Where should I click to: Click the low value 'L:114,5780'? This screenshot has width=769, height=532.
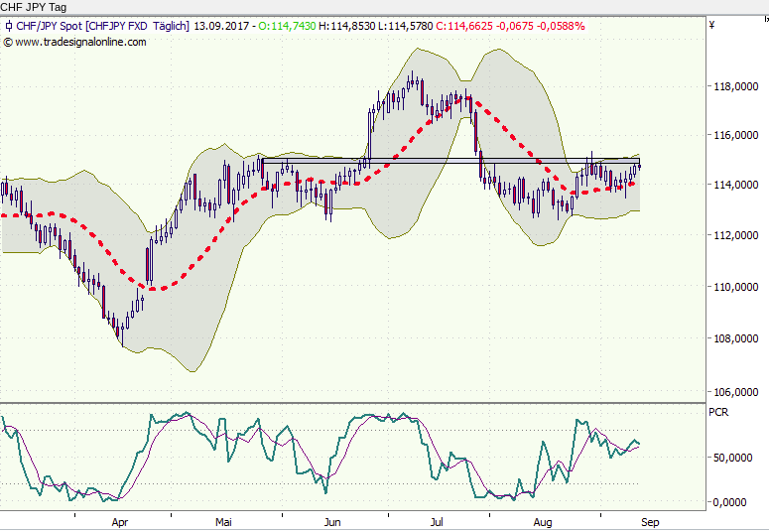coord(406,26)
